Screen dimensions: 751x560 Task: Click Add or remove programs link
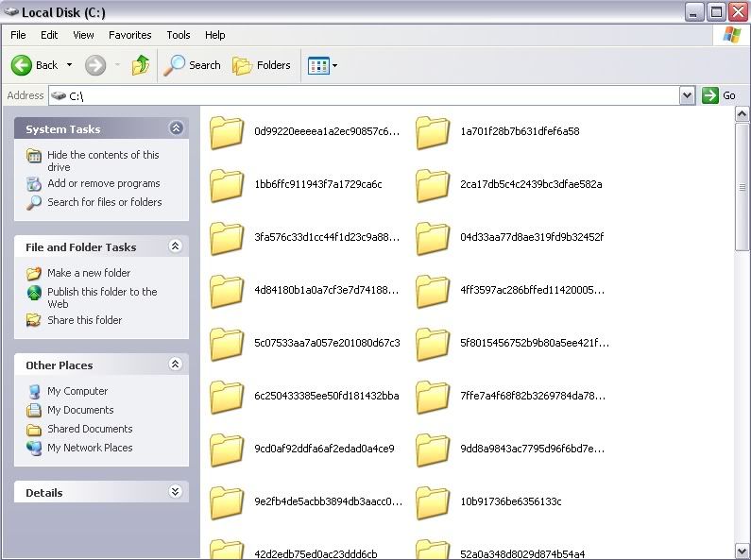[104, 183]
